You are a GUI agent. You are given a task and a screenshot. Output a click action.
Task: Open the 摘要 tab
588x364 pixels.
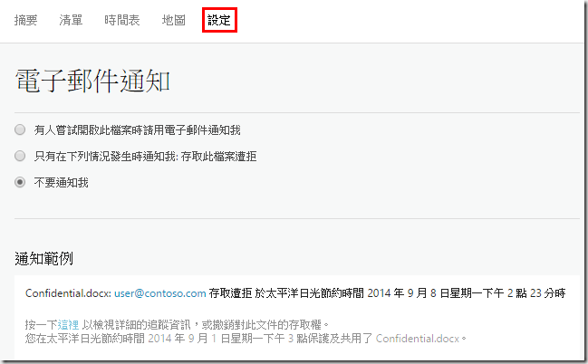(26, 20)
